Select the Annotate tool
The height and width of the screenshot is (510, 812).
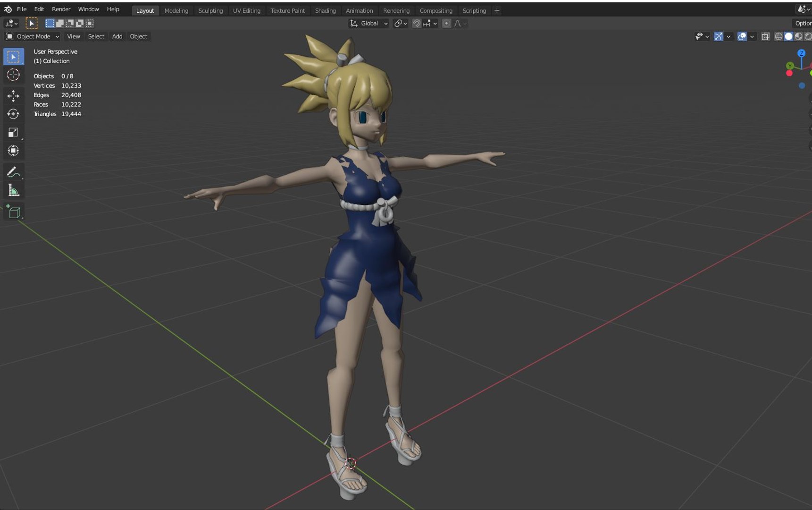tap(13, 172)
